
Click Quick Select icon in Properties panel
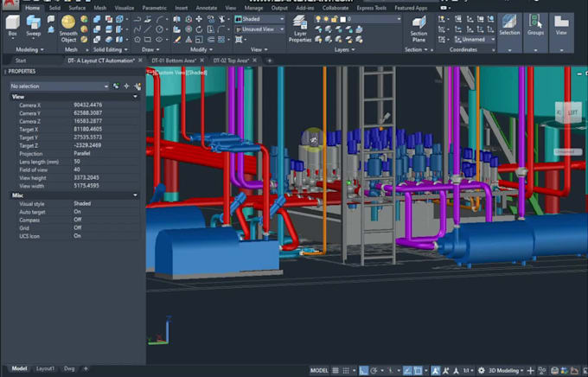[x=137, y=86]
